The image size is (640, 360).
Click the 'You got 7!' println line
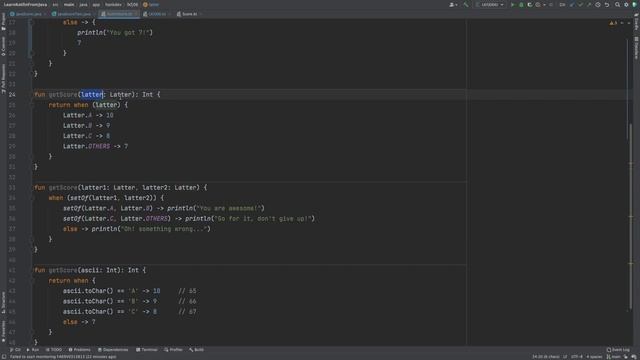(x=115, y=33)
